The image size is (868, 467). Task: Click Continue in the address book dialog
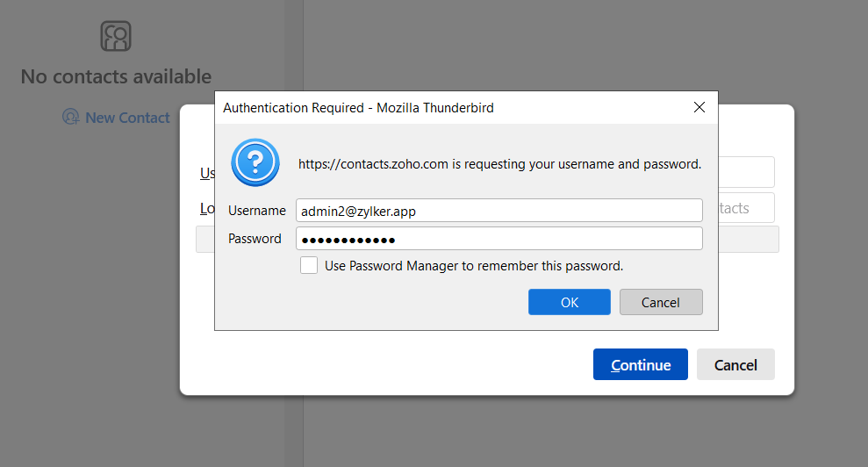(641, 364)
